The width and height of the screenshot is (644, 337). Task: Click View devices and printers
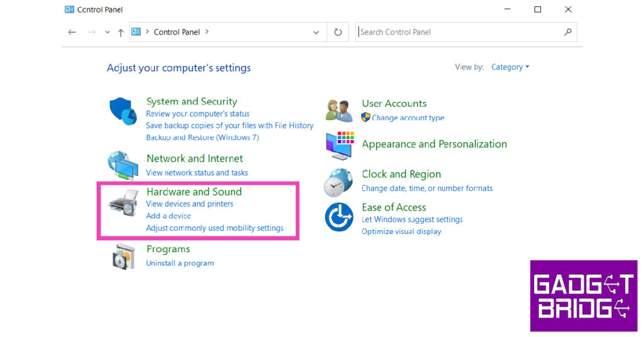[189, 204]
